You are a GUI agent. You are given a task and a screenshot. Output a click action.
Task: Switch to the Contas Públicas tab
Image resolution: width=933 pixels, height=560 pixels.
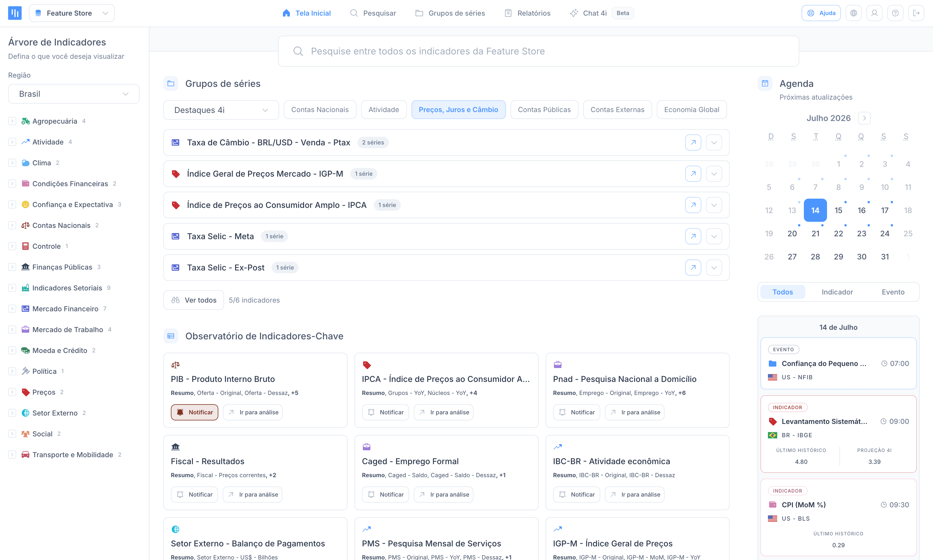pos(544,110)
